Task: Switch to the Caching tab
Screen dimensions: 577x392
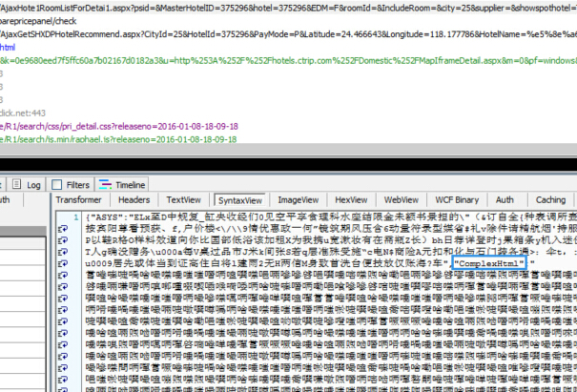Action: point(550,200)
